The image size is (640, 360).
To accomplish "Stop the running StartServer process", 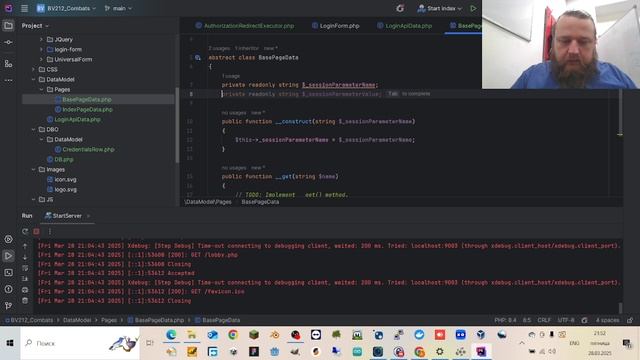I will point(36,231).
